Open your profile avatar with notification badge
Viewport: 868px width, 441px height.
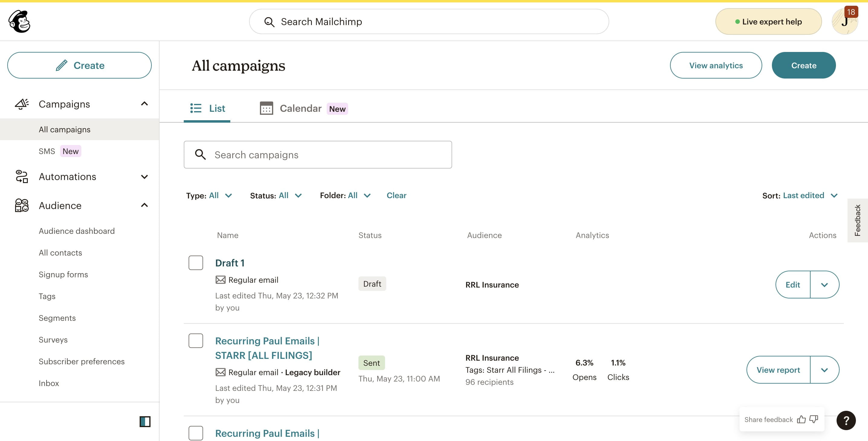tap(845, 21)
